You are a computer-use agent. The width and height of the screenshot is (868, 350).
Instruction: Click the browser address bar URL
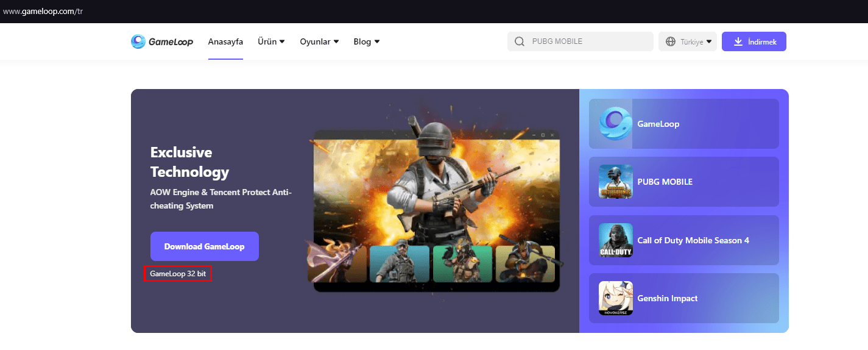pyautogui.click(x=43, y=11)
